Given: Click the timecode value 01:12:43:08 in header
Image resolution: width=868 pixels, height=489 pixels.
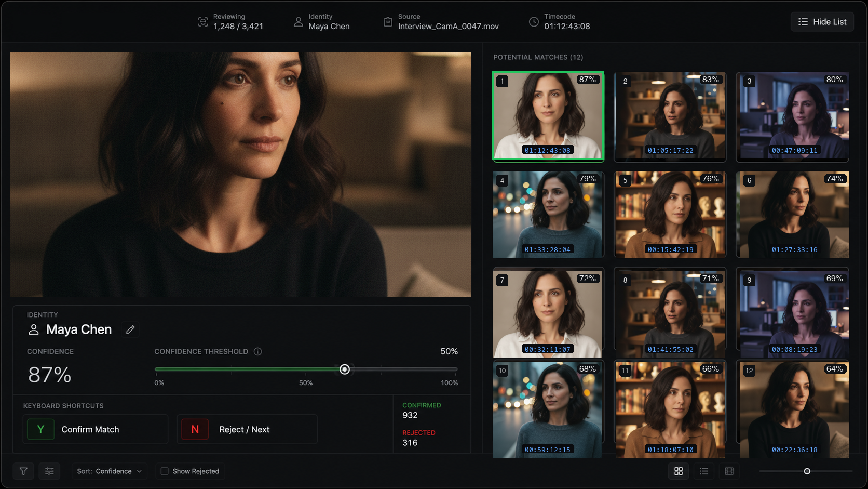Looking at the screenshot, I should (567, 27).
